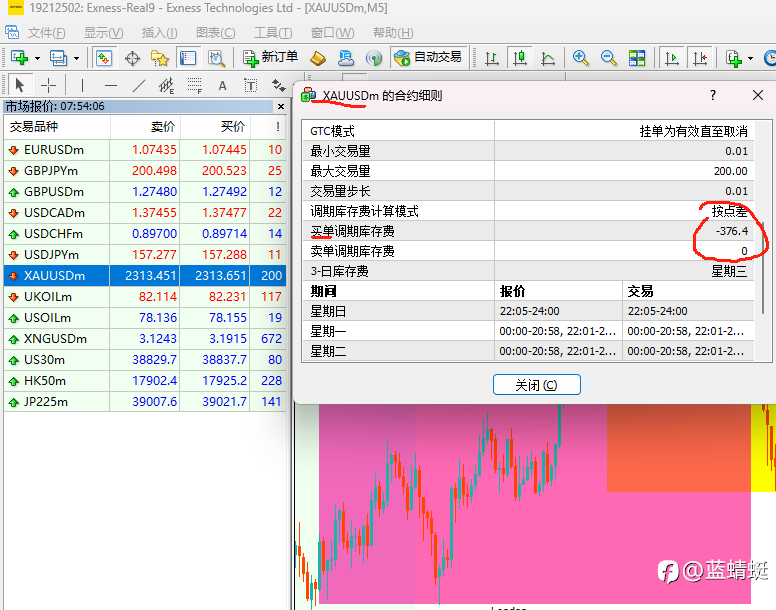
Task: Click the dialog help question mark
Action: point(713,95)
